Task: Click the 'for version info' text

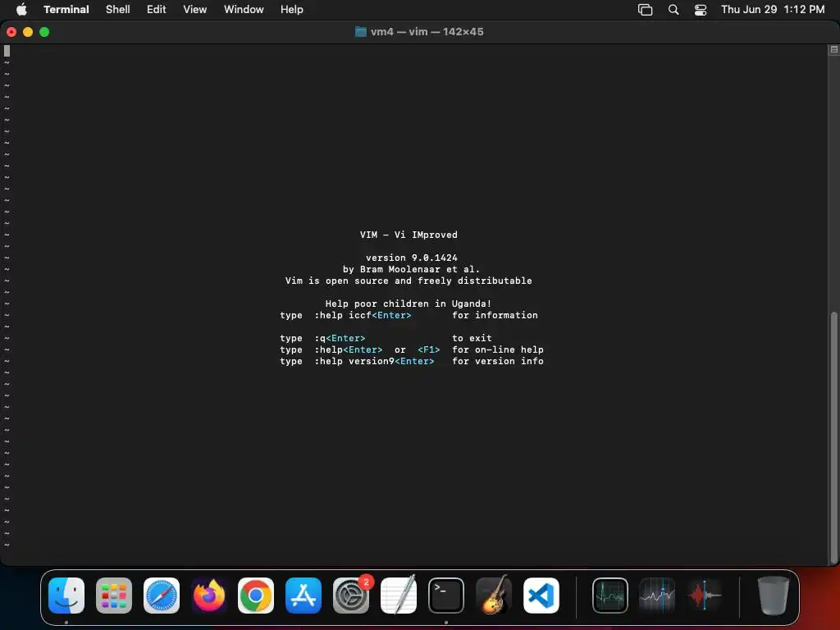Action: pos(498,361)
